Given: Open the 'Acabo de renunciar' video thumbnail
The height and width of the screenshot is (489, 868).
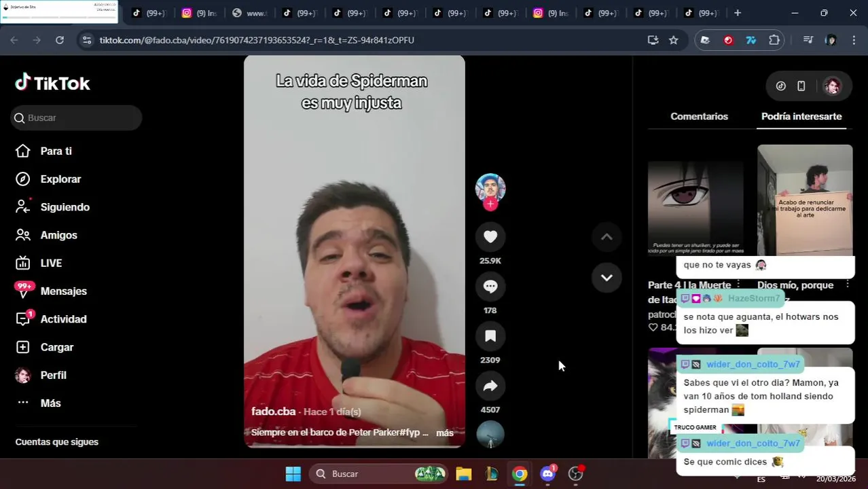Looking at the screenshot, I should 805,200.
